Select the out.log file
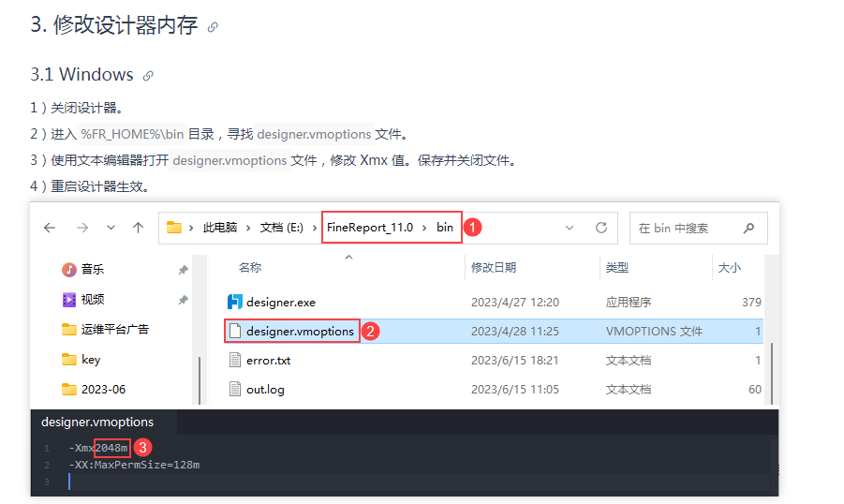The image size is (844, 504). (x=265, y=390)
